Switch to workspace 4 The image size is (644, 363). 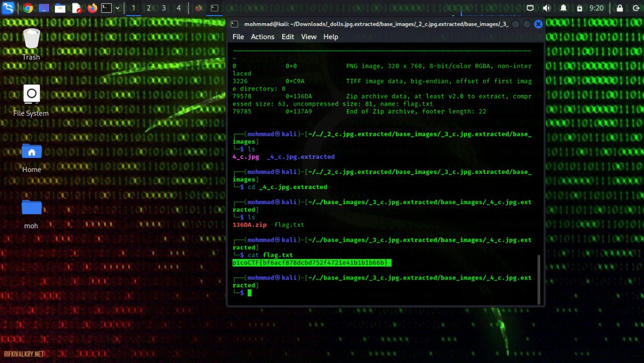coord(179,8)
